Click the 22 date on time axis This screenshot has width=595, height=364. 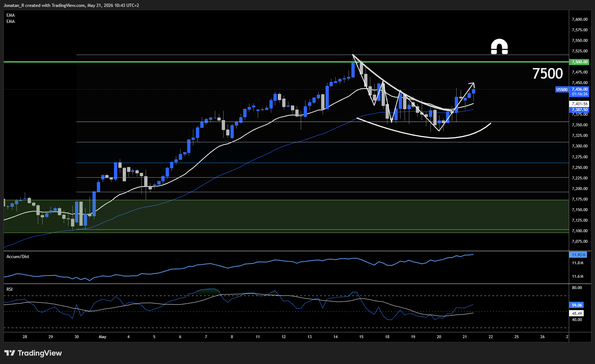click(490, 337)
